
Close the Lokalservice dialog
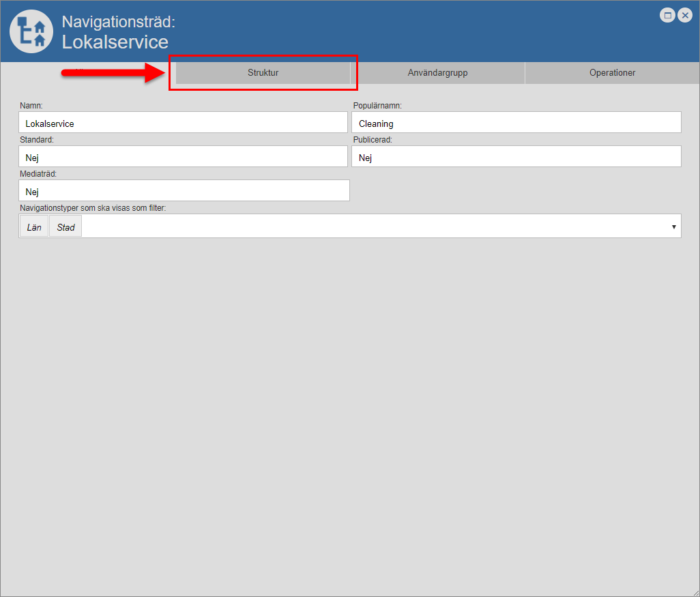coord(685,15)
